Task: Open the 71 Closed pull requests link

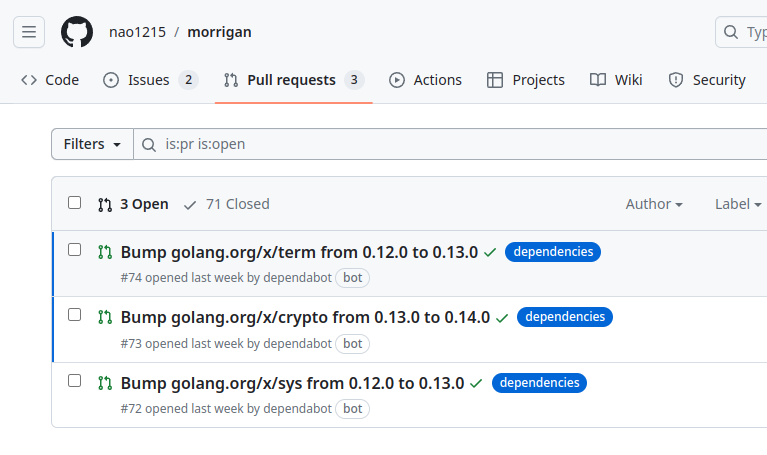Action: pyautogui.click(x=227, y=204)
